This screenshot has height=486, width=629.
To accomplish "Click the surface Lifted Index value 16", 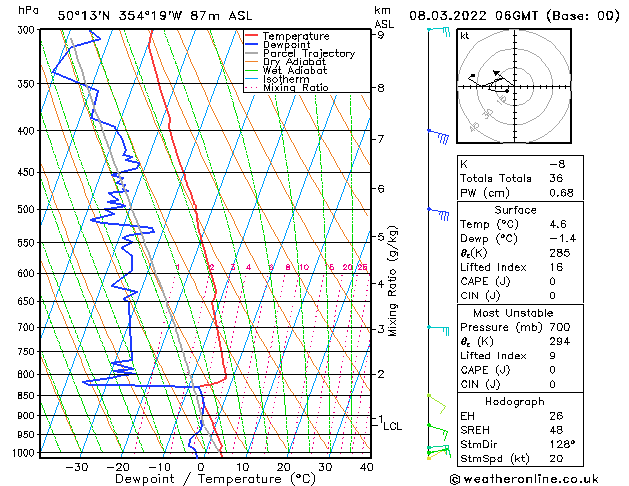I will click(x=556, y=267).
